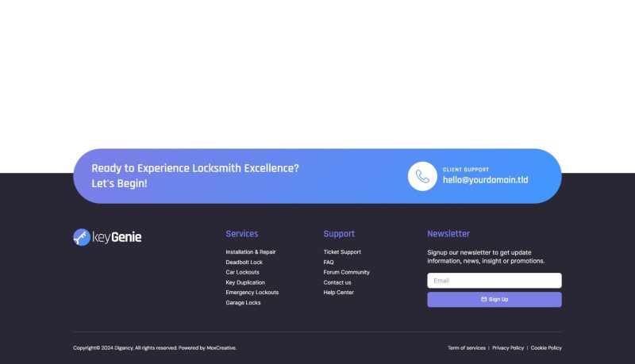
Task: Focus the Email input field
Action: pos(494,281)
